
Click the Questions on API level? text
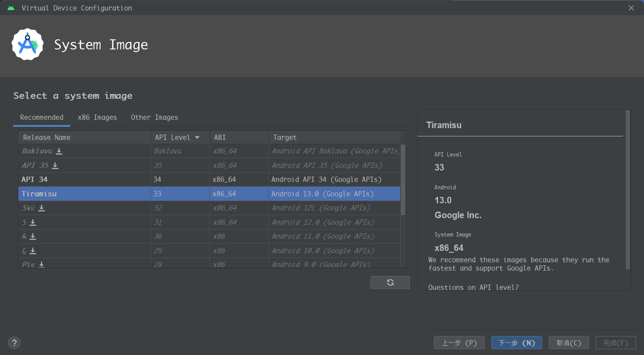[473, 287]
